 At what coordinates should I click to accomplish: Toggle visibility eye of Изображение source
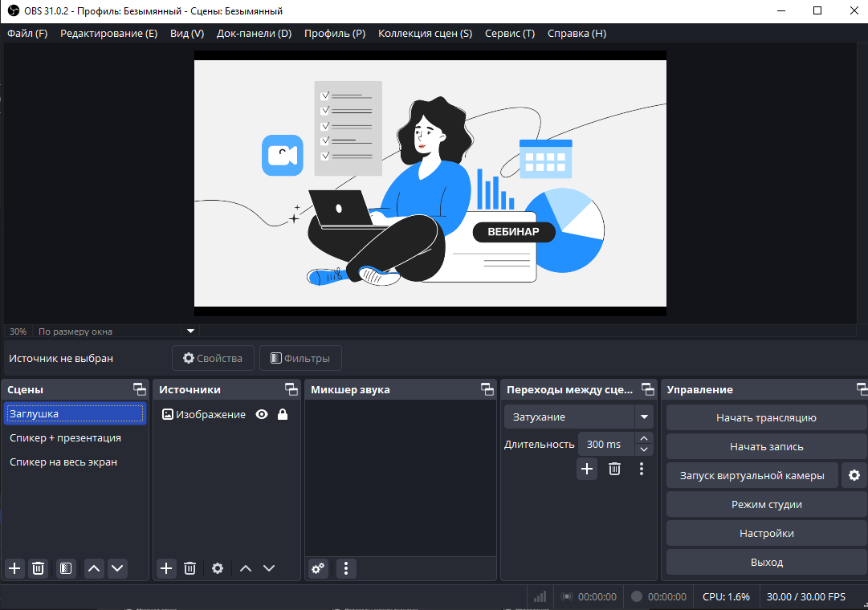pos(262,414)
